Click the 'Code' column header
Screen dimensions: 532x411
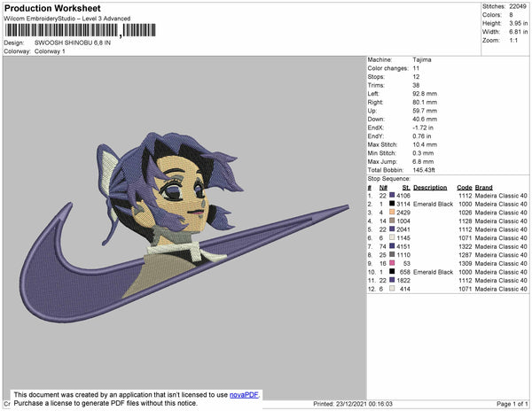465,188
